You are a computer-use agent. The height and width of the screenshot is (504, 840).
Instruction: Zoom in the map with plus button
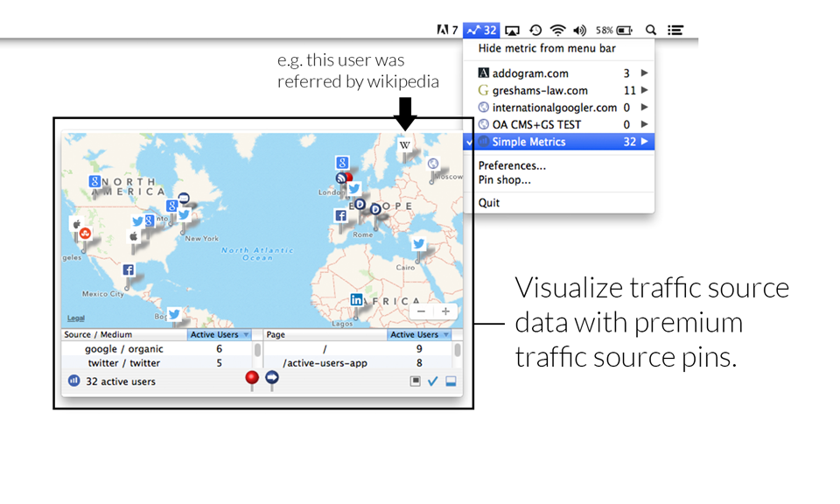[445, 311]
